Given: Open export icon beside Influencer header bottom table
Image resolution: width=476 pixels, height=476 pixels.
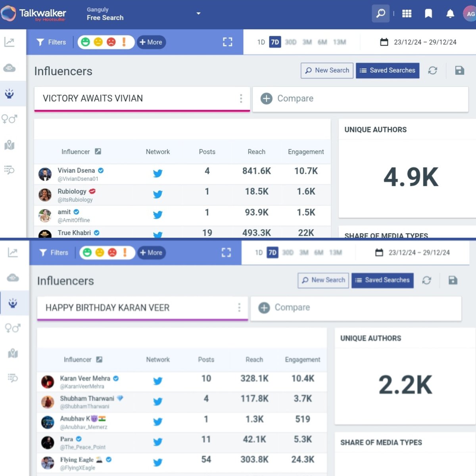Looking at the screenshot, I should click(x=99, y=359).
